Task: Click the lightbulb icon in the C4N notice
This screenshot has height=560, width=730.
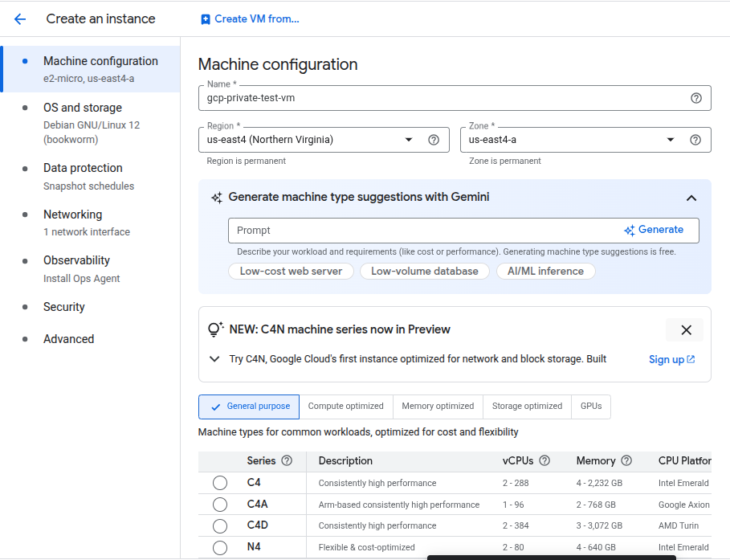Action: pyautogui.click(x=215, y=329)
